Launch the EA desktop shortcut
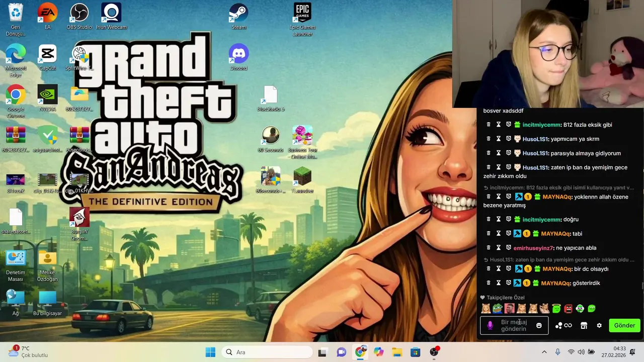The height and width of the screenshot is (362, 644). point(47,16)
